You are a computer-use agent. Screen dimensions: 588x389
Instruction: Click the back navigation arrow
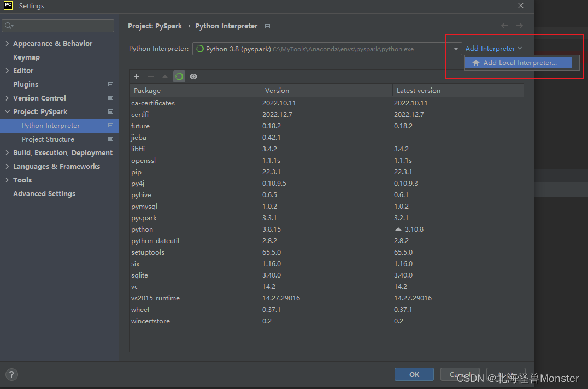click(x=505, y=26)
